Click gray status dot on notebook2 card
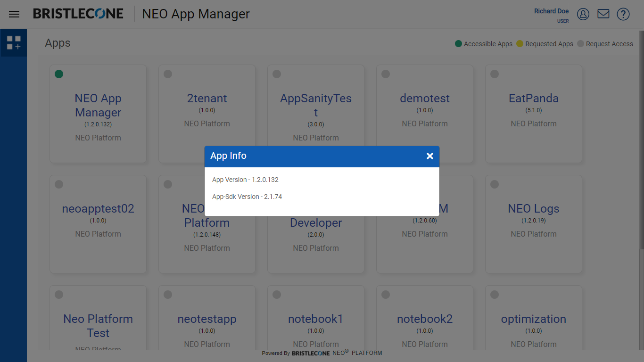 386,295
